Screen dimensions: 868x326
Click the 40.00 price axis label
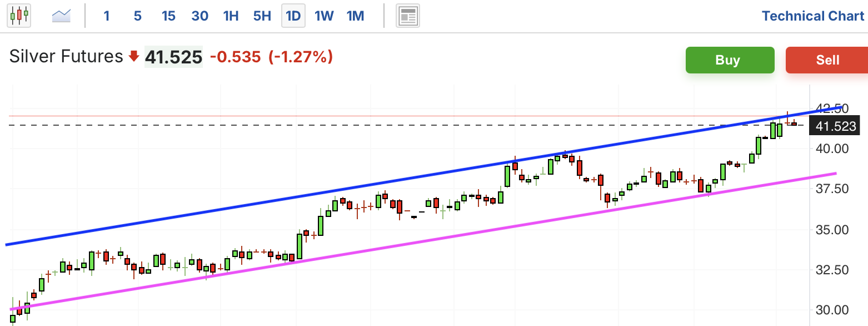click(832, 148)
